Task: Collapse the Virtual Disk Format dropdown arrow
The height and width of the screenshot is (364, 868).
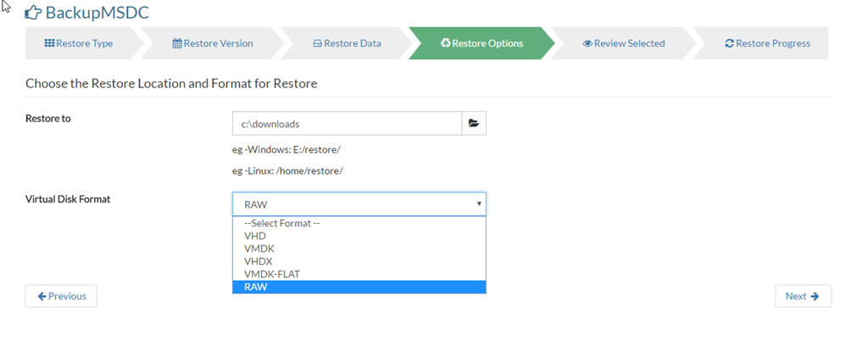Action: tap(479, 204)
